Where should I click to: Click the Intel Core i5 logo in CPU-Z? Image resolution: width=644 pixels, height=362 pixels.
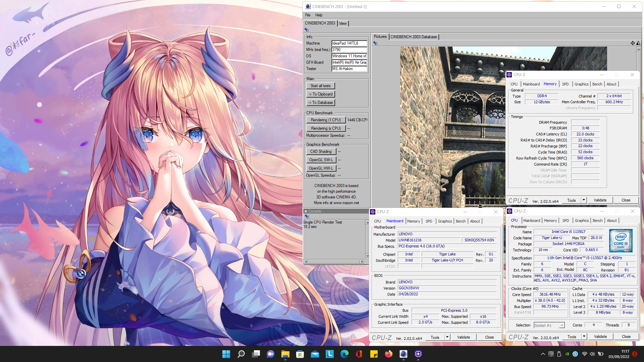(621, 241)
